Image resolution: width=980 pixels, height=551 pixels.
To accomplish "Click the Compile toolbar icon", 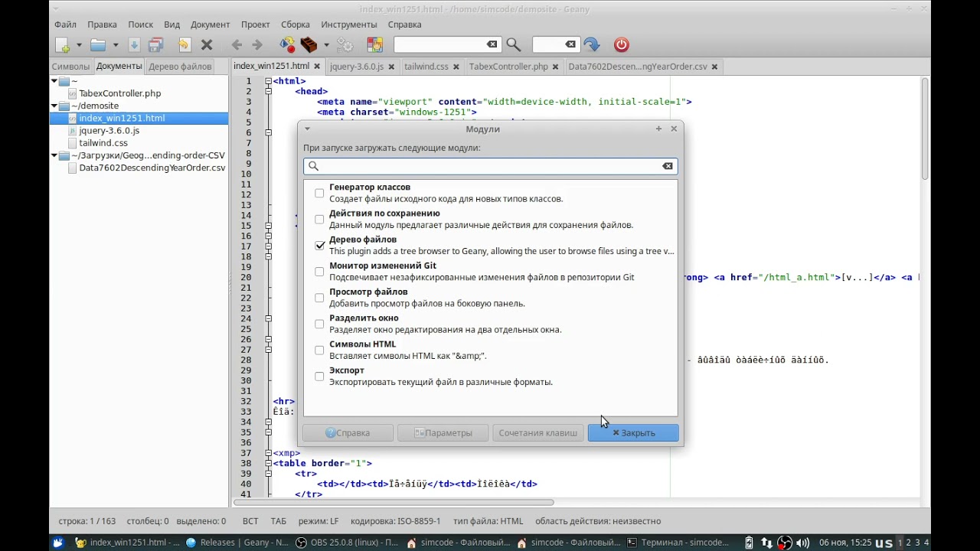I will click(287, 45).
